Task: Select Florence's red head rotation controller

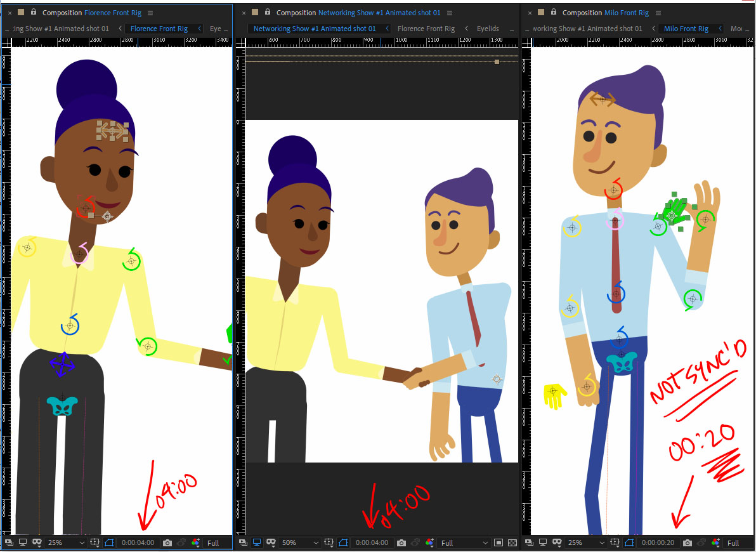Action: tap(86, 207)
